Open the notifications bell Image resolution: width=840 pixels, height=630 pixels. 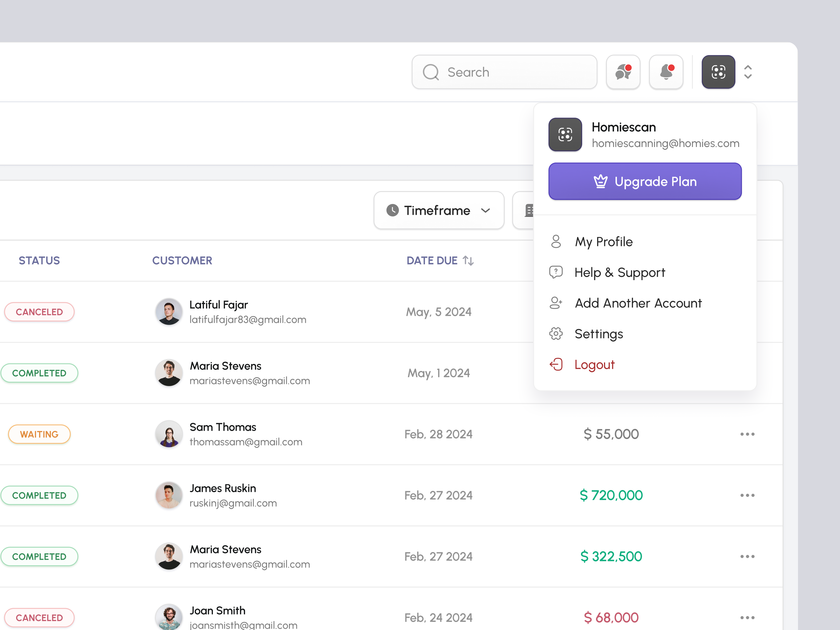click(x=666, y=72)
